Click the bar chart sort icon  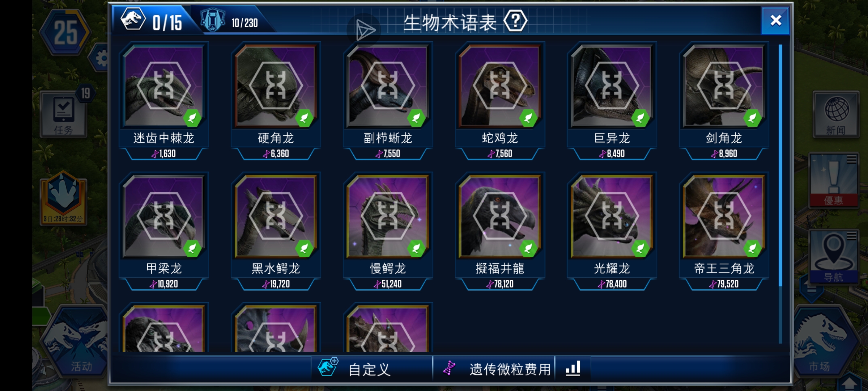coord(573,369)
